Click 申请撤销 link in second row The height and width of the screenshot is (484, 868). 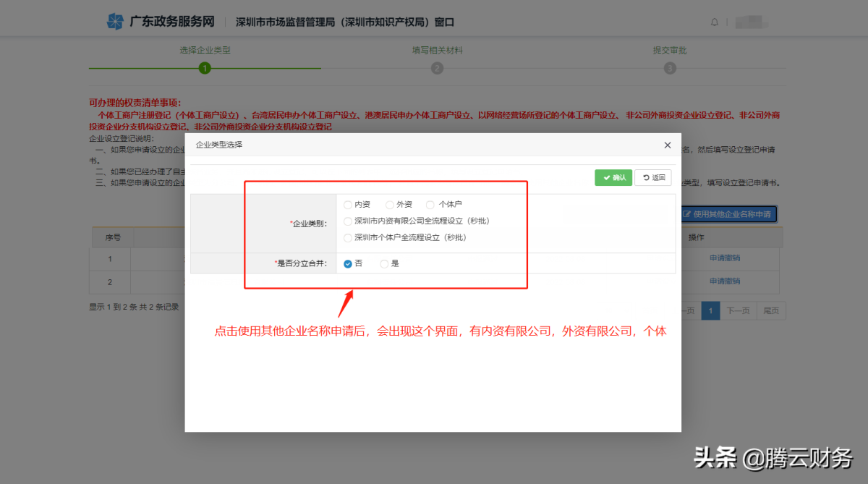(x=724, y=281)
